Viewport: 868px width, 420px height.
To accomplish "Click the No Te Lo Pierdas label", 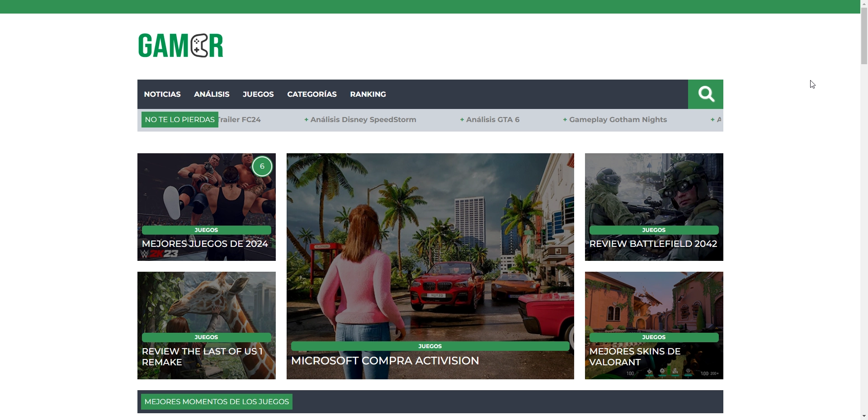I will pyautogui.click(x=180, y=119).
